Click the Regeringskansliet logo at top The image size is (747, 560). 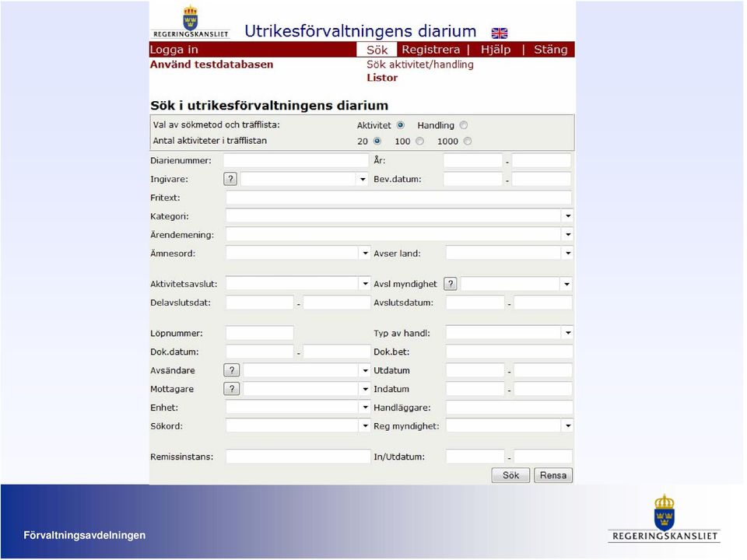191,22
